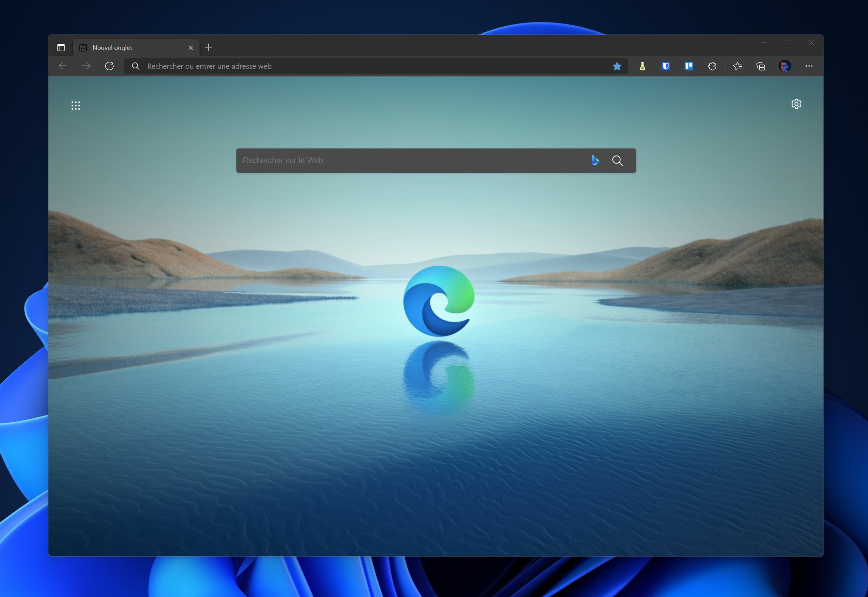Expand the apps grid launcher

point(75,106)
